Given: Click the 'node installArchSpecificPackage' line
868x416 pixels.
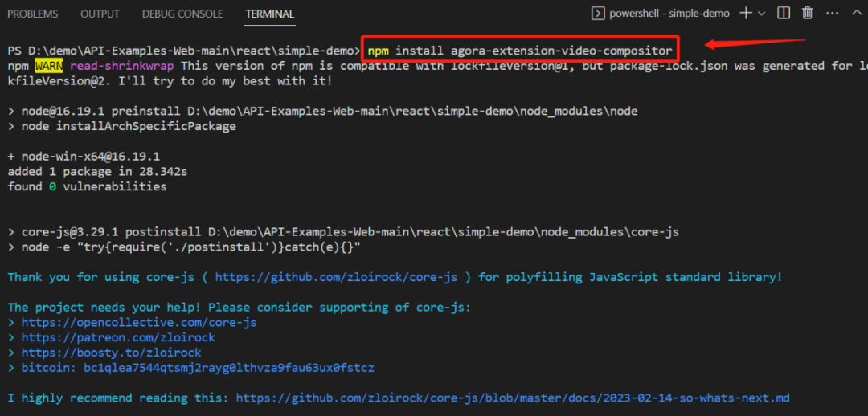Looking at the screenshot, I should pos(122,127).
